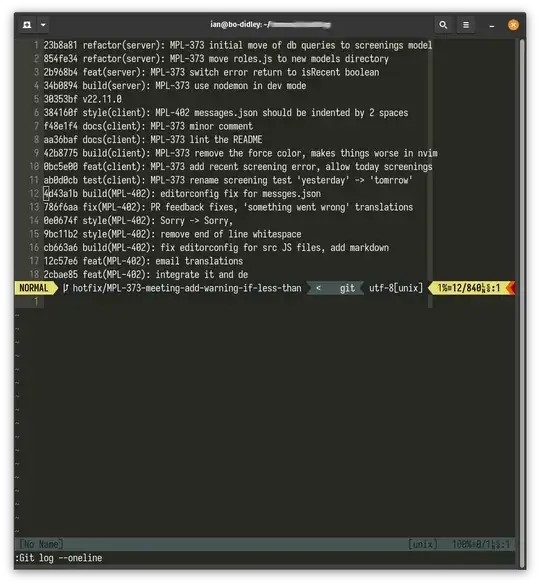Click the git branch icon in statusline
540x585 pixels.
click(66, 288)
